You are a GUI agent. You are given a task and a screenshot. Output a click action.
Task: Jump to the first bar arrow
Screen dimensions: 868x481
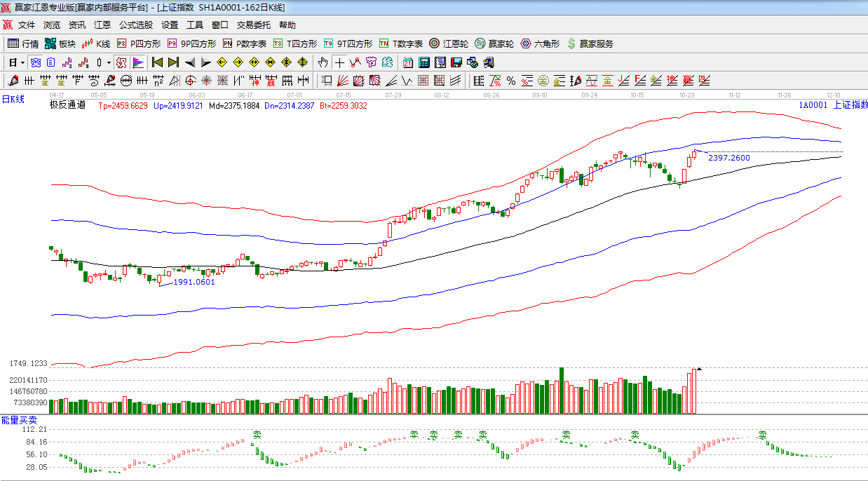pyautogui.click(x=158, y=62)
